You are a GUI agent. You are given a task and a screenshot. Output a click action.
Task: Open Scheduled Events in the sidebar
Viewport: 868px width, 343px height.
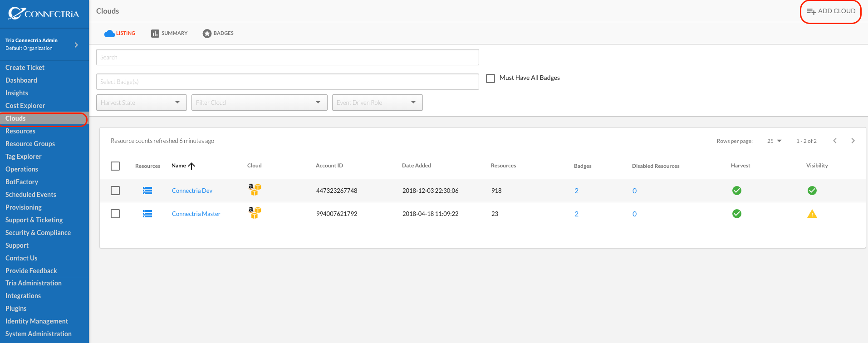[x=31, y=195]
